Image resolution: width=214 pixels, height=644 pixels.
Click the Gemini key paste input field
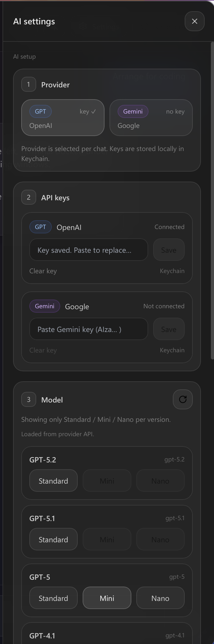(89, 329)
